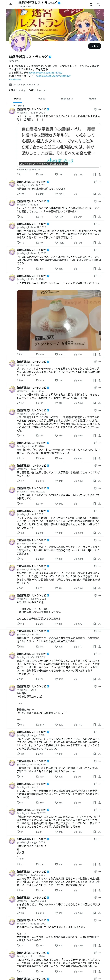Switch to the Replies tab
This screenshot has width=110, height=980.
(x=41, y=98)
